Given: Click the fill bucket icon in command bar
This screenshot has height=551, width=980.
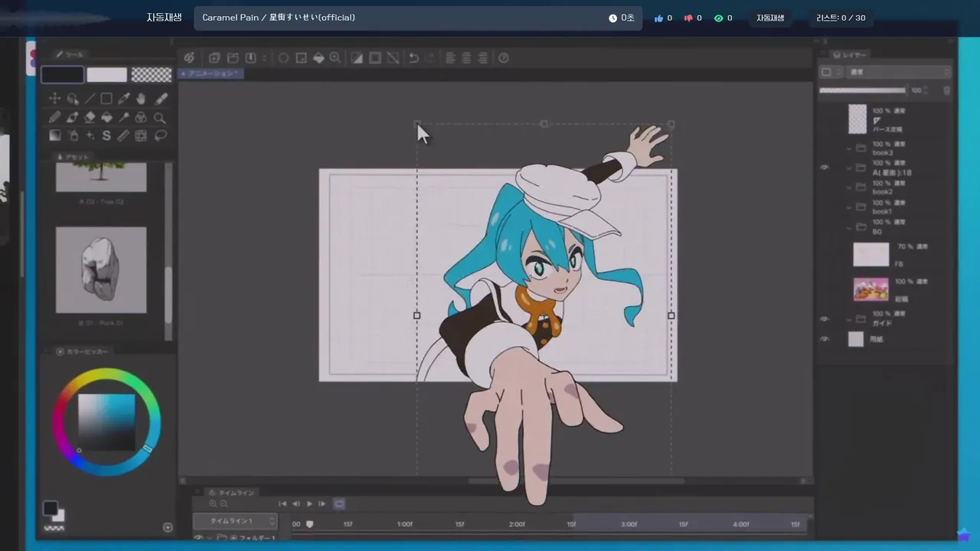Looking at the screenshot, I should [318, 58].
